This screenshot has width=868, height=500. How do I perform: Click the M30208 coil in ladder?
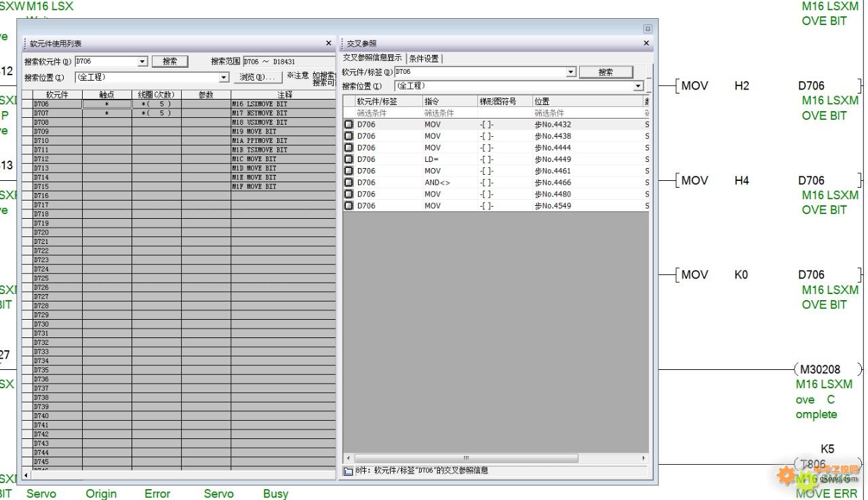click(827, 370)
